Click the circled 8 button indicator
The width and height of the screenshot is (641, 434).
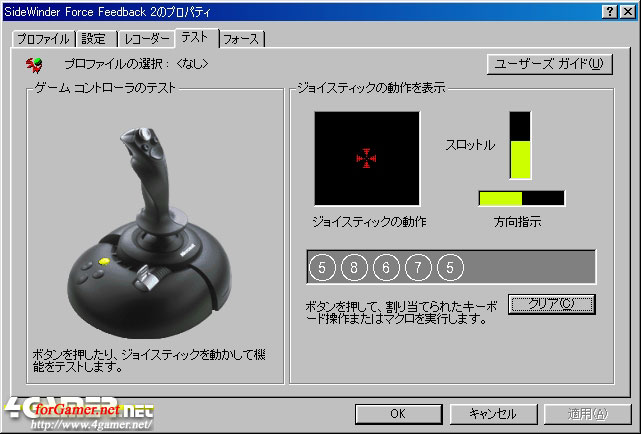(354, 268)
